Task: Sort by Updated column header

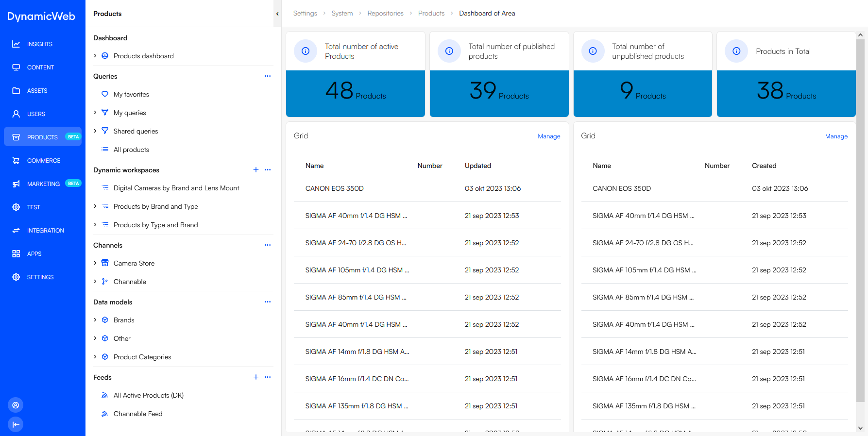Action: tap(478, 166)
